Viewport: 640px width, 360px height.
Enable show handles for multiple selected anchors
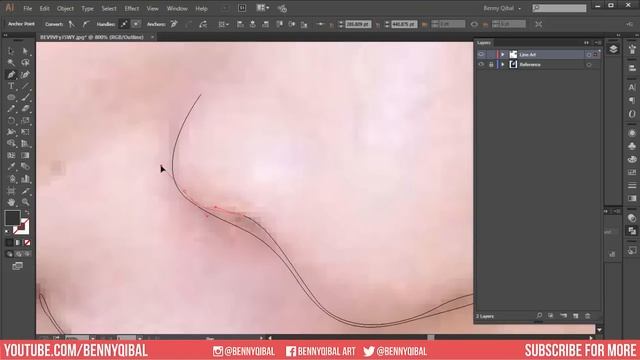[x=124, y=24]
